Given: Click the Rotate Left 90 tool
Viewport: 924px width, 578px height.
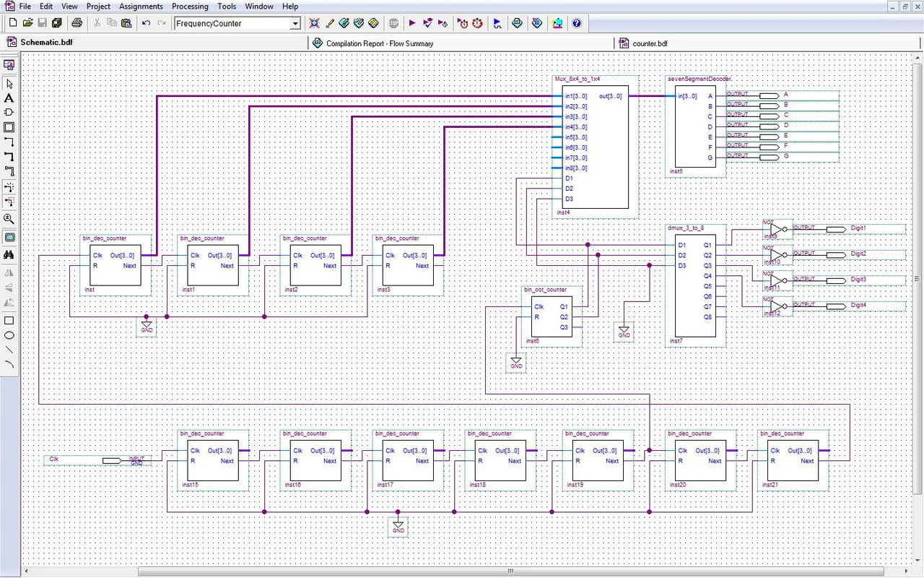Looking at the screenshot, I should coord(9,303).
